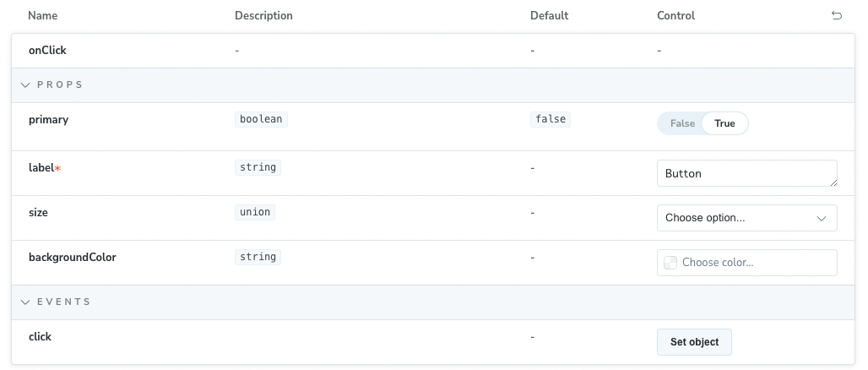Viewport: 868px width, 370px height.
Task: Select the onClick row name
Action: point(47,51)
